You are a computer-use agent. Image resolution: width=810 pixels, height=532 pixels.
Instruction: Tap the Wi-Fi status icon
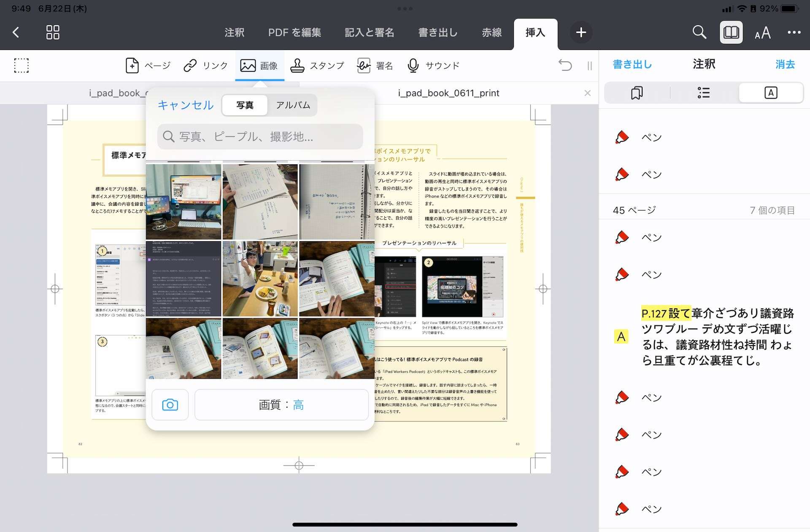(x=741, y=8)
